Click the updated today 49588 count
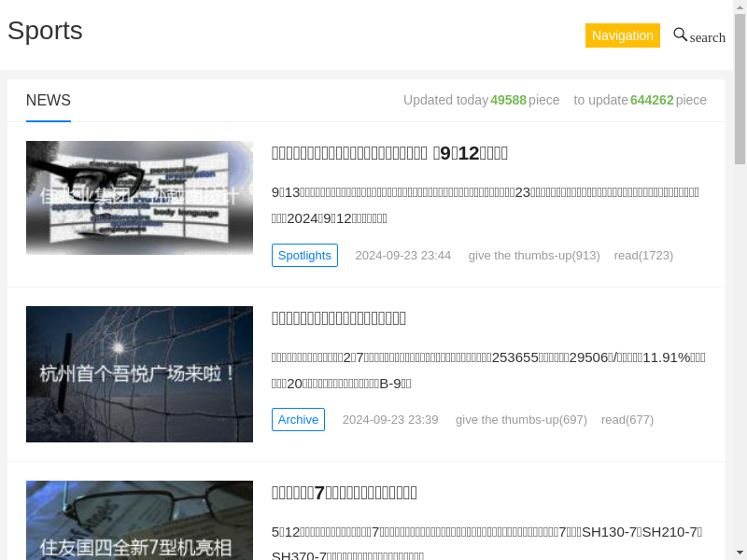This screenshot has height=560, width=747. click(508, 100)
